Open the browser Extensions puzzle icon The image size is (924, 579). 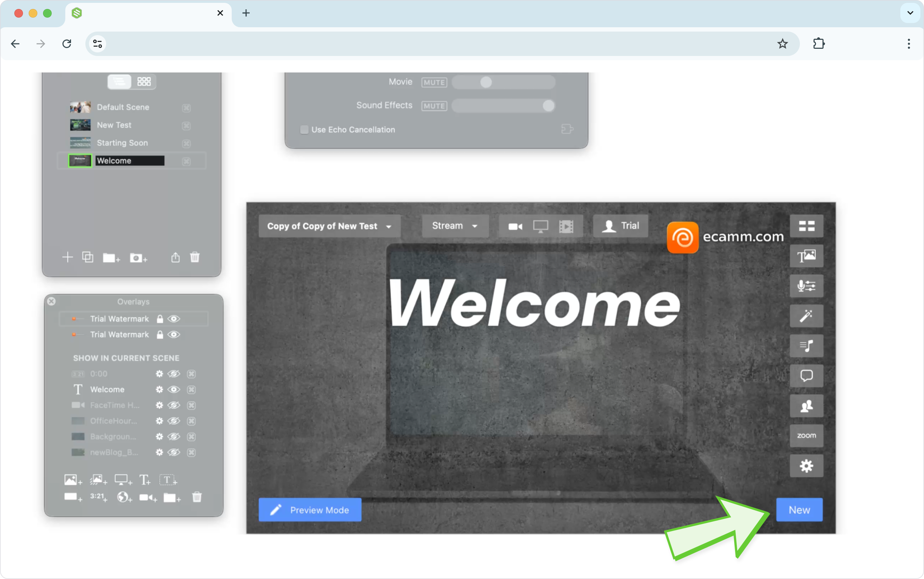click(x=819, y=44)
